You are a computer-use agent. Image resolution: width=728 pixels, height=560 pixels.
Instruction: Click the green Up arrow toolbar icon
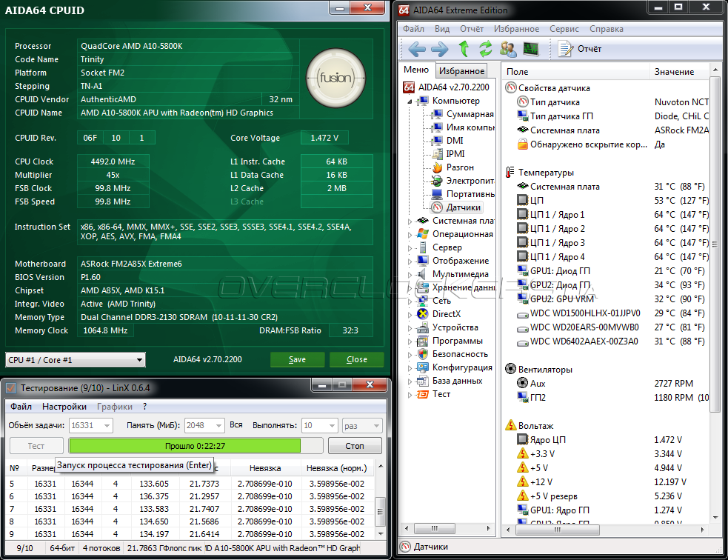464,49
